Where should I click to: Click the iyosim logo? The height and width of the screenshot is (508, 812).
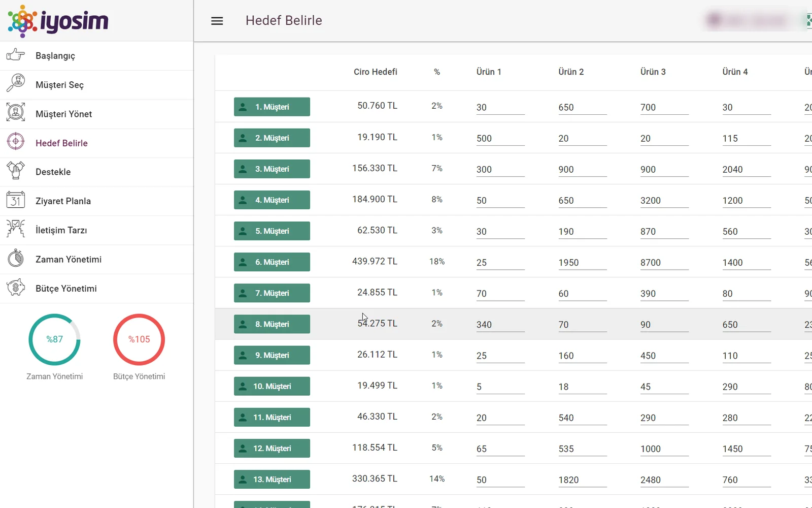pos(58,21)
